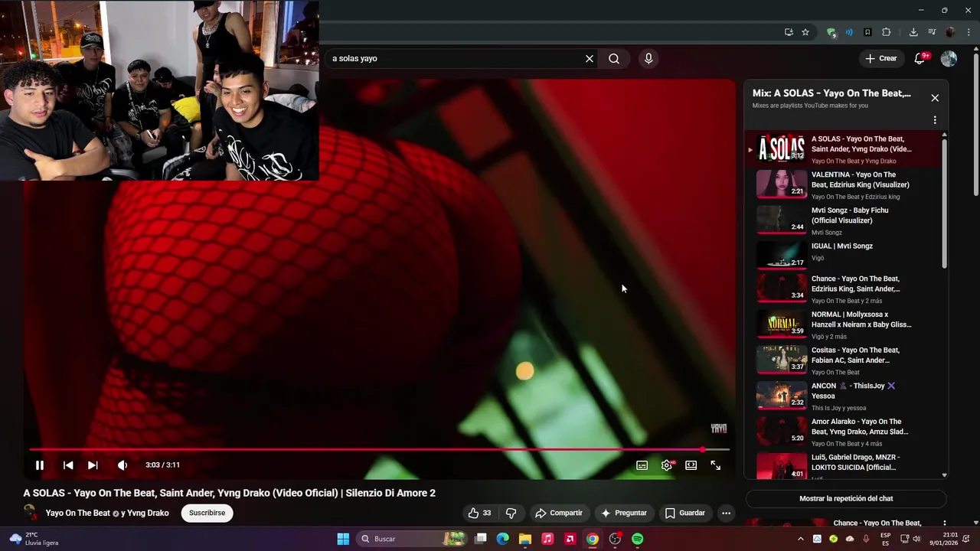The width and height of the screenshot is (980, 551).
Task: Open more actions ellipsis below video
Action: [x=726, y=513]
